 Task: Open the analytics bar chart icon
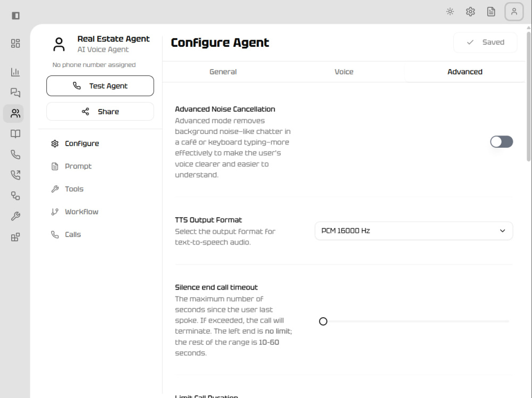pyautogui.click(x=15, y=72)
